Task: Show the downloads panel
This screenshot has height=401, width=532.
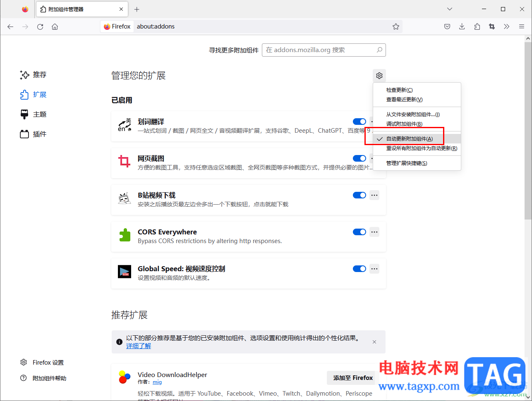Action: (x=462, y=26)
